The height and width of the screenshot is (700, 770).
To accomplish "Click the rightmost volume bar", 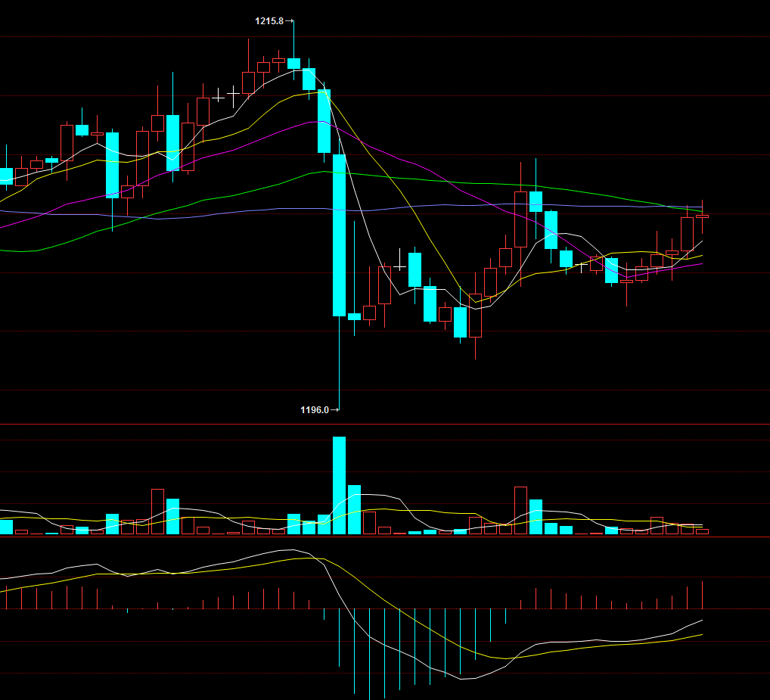I will pyautogui.click(x=702, y=531).
